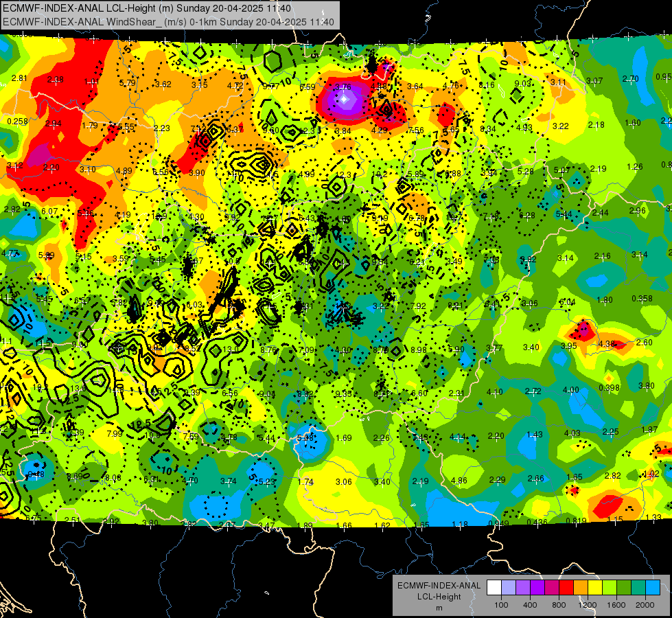Click the legend tick label 400

(530, 605)
